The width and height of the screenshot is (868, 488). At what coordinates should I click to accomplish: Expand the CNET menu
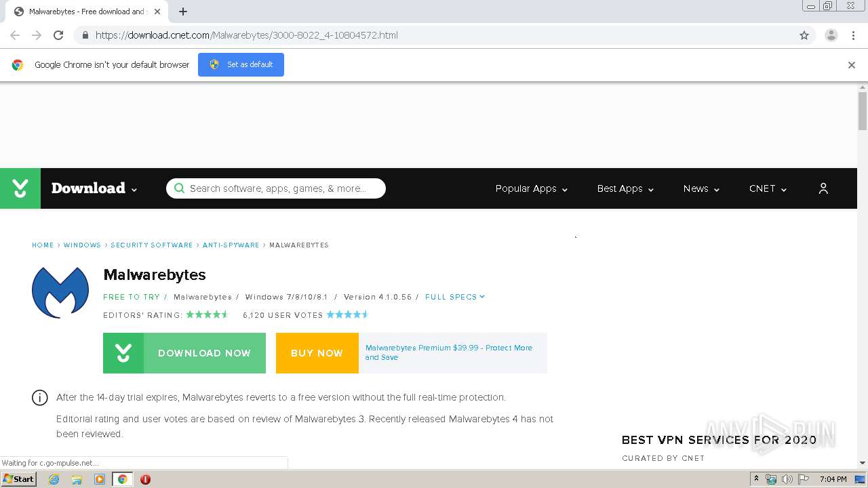(768, 188)
